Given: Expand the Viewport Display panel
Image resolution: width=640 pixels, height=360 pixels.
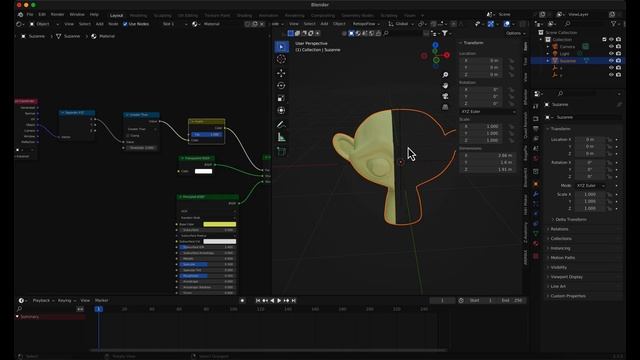Looking at the screenshot, I should 566,277.
